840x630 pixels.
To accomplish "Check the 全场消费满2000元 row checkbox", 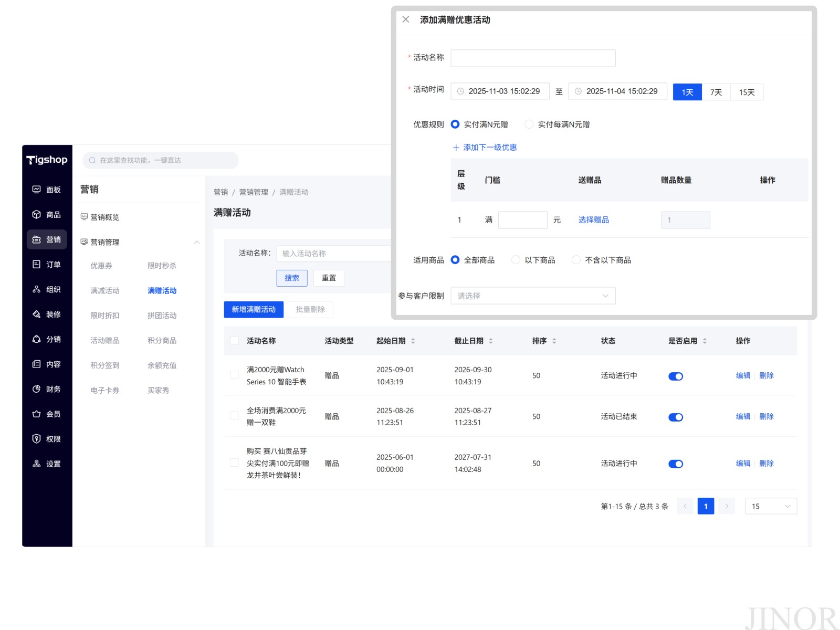I will coord(235,416).
